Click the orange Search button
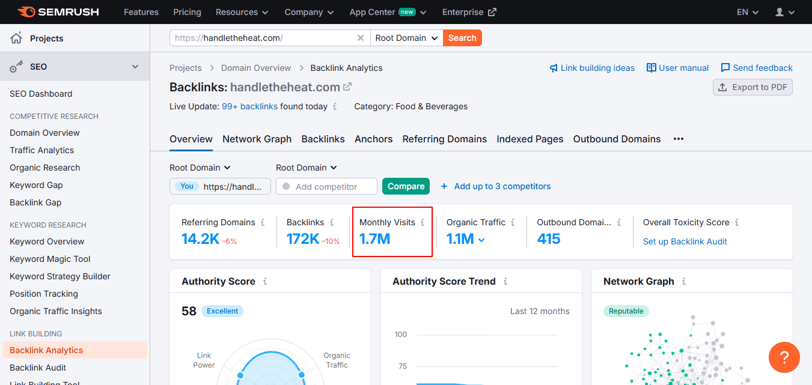The image size is (812, 385). (x=462, y=38)
